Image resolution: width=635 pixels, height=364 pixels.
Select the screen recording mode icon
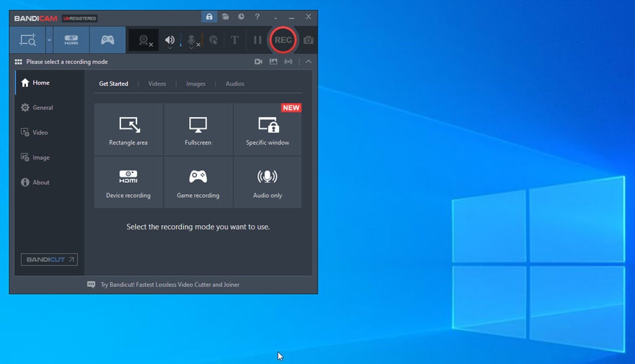pyautogui.click(x=27, y=40)
